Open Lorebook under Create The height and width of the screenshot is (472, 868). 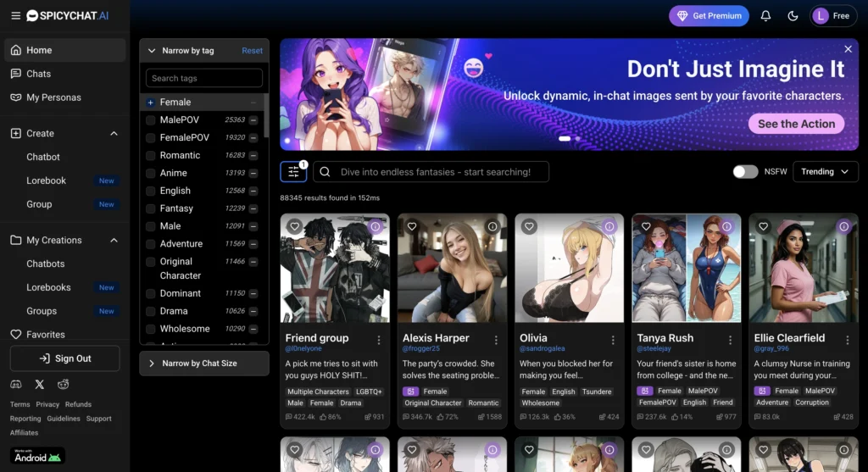(x=46, y=181)
